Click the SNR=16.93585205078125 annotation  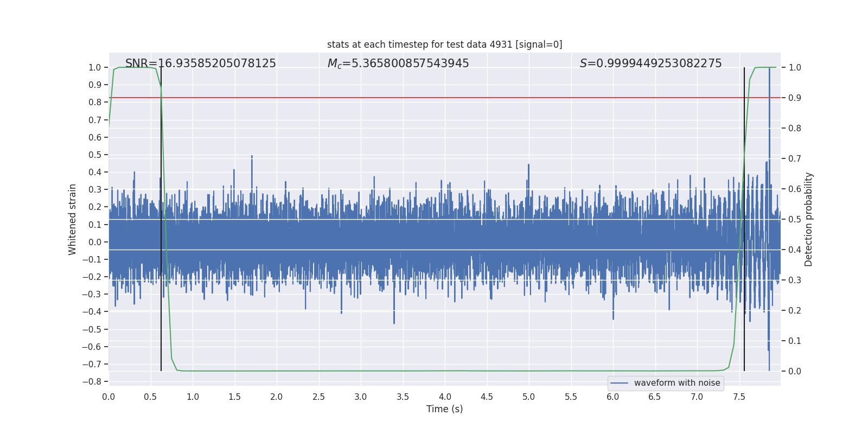201,63
